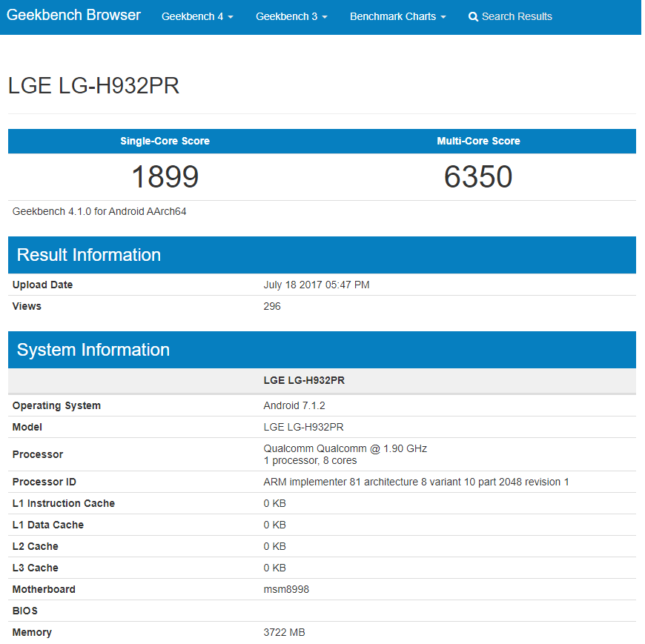Click the Geekbench 4.1.0 for Android AArch64 text

[99, 211]
